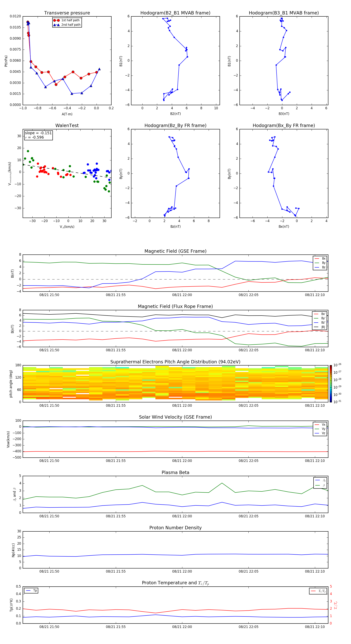This screenshot has width=351, height=644.
Task: Select the βp entry in the Plasma Beta legend
Action: pyautogui.click(x=320, y=480)
